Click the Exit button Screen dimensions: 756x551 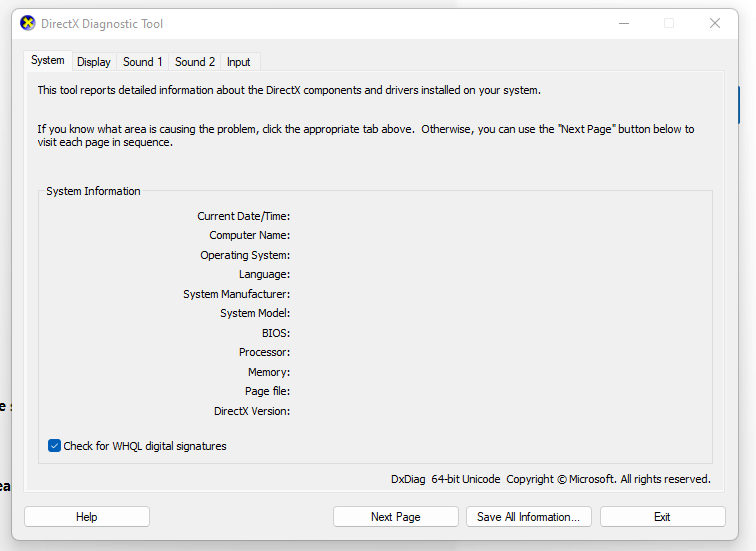click(x=662, y=517)
